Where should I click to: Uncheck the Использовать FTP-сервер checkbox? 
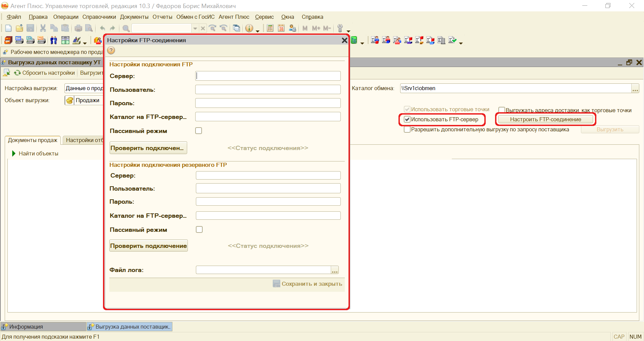(x=407, y=120)
